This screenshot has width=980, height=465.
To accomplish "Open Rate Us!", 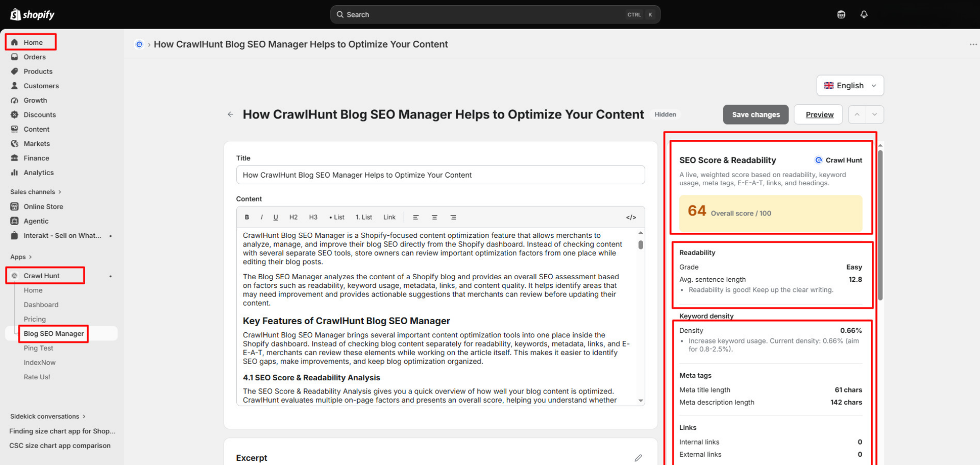I will pyautogui.click(x=37, y=377).
